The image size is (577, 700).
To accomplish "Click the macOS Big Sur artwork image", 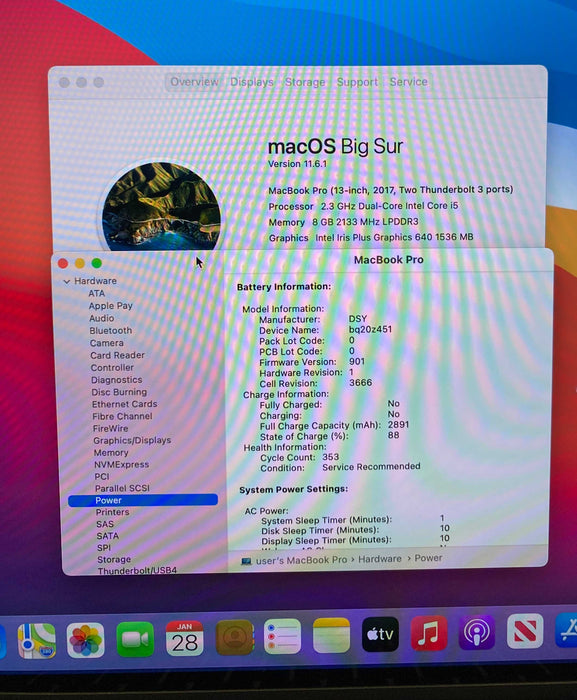I will (x=161, y=206).
